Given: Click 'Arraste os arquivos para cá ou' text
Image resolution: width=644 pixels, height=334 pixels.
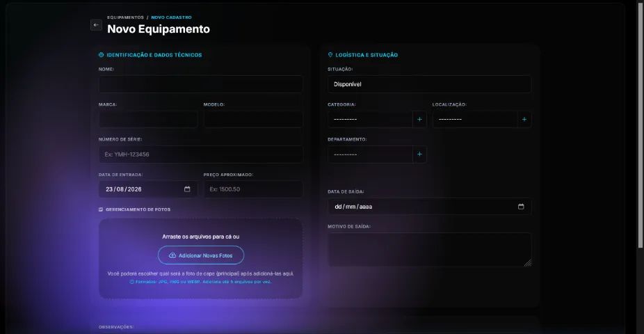Looking at the screenshot, I should click(201, 237).
